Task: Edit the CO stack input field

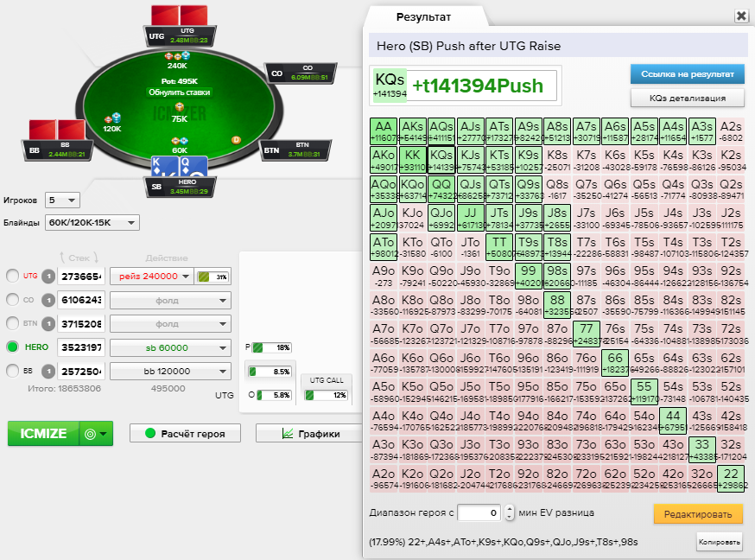Action: pyautogui.click(x=80, y=300)
